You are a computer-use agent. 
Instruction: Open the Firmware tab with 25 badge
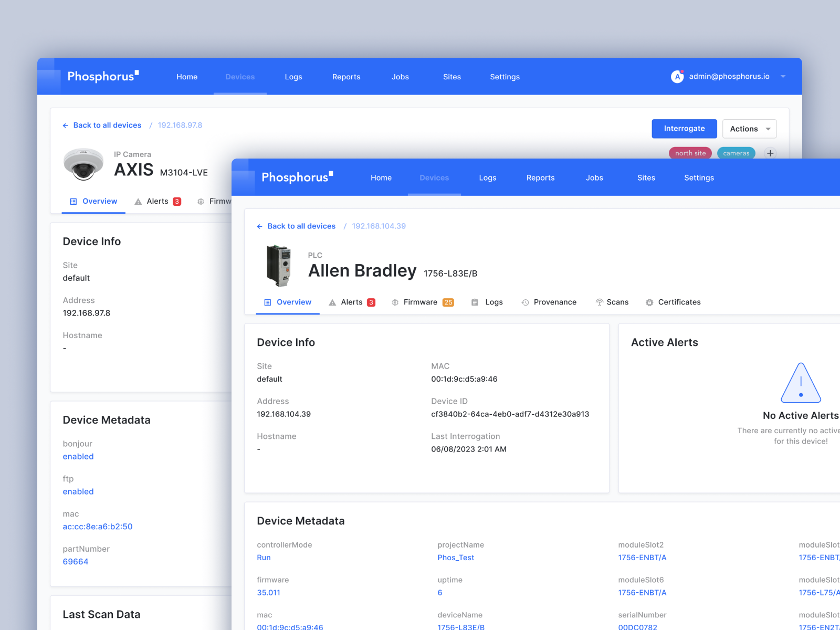[x=423, y=302]
